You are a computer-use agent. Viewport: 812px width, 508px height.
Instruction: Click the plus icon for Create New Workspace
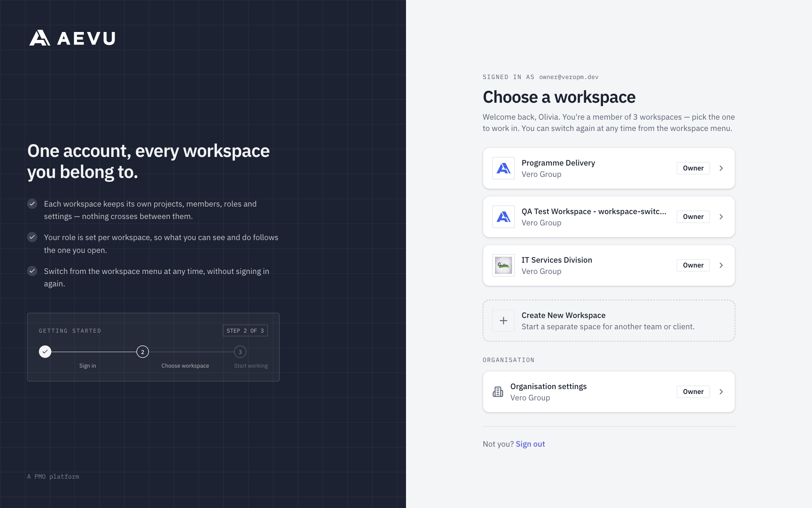(503, 321)
